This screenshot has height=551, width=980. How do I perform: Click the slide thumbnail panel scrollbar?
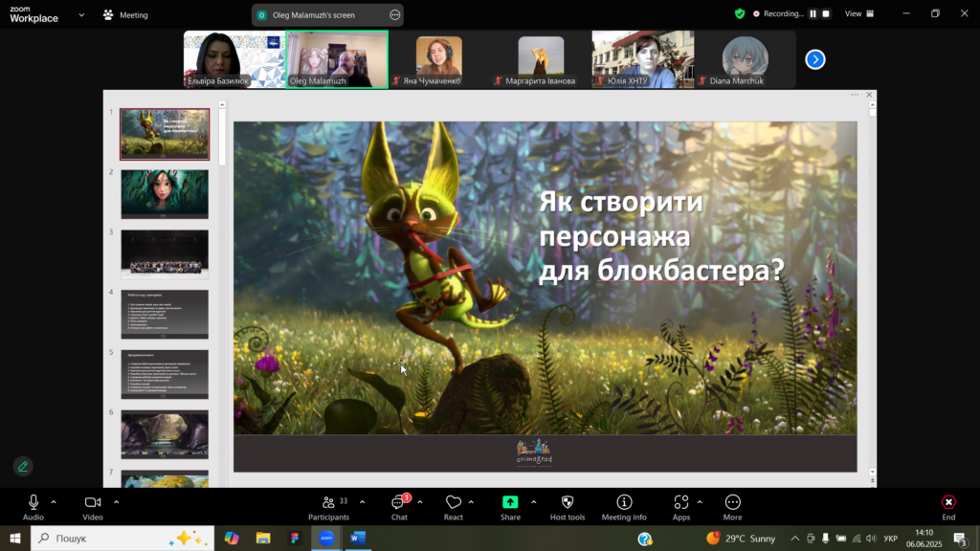pos(222,138)
